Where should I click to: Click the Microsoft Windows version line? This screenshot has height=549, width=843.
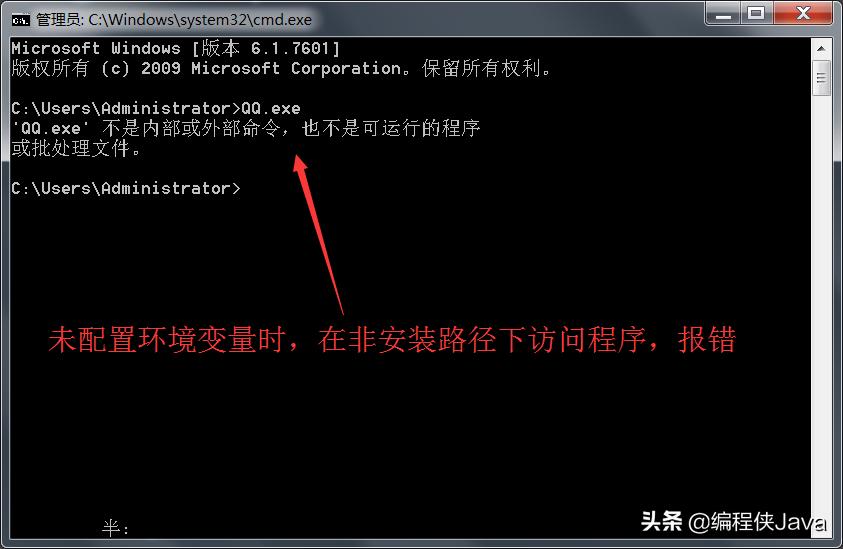[x=176, y=48]
